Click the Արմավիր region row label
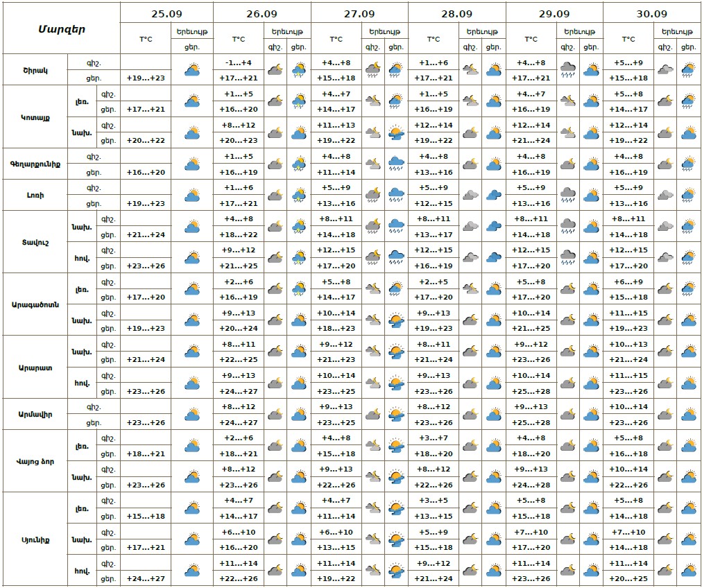The image size is (702, 588). click(35, 415)
